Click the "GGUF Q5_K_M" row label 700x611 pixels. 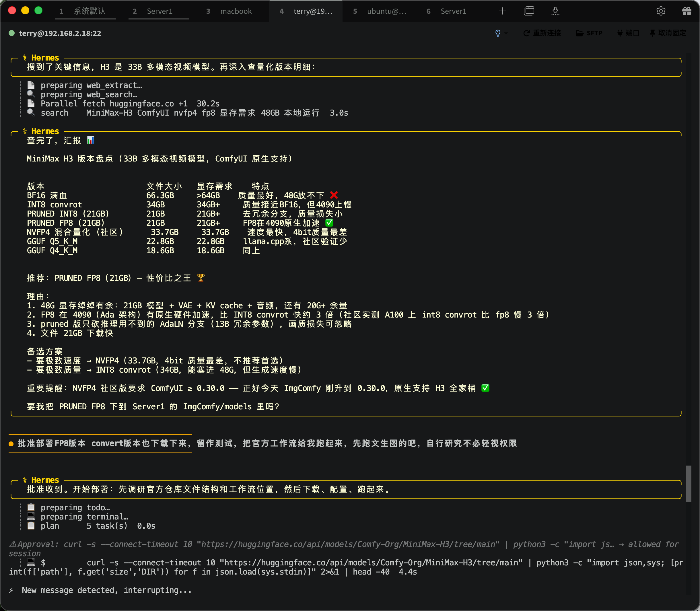coord(52,242)
